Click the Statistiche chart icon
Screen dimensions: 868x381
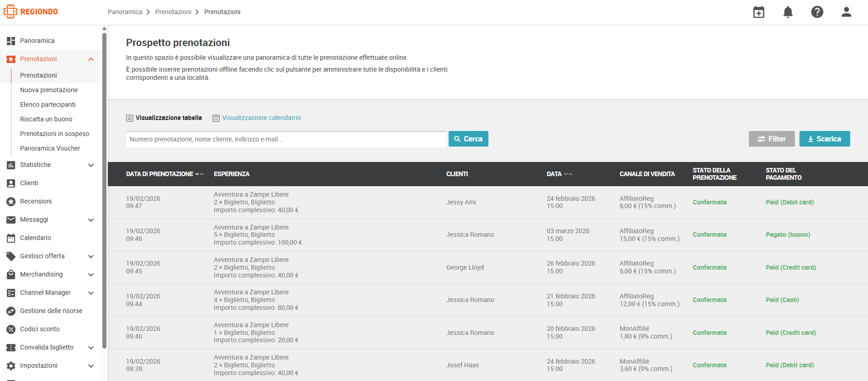coord(11,165)
